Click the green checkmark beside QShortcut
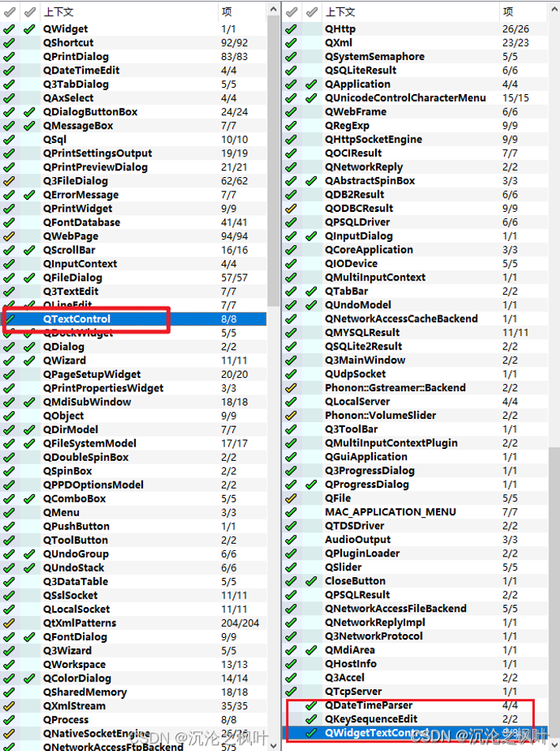Screen dimensions: 560x751 point(9,43)
